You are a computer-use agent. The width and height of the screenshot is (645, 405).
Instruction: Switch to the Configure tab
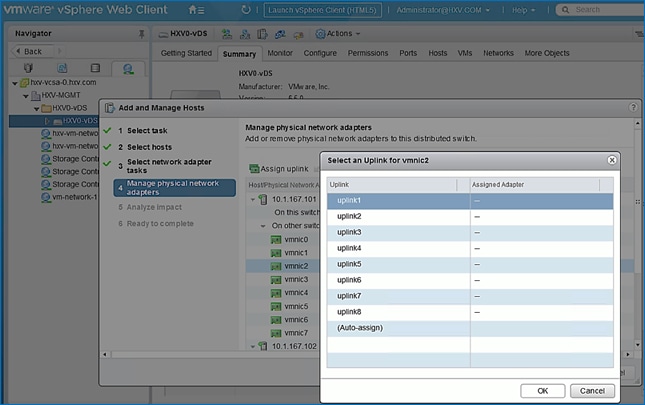(x=320, y=53)
